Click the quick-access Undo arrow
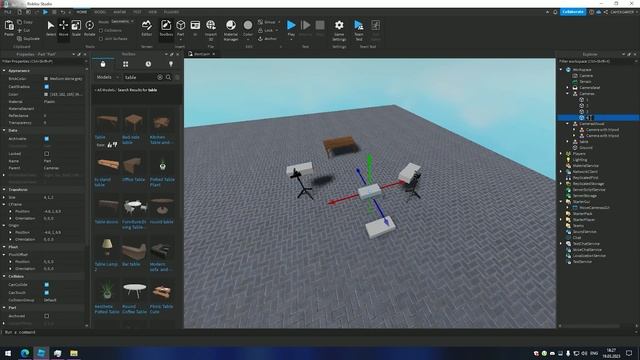Viewport: 640px width, 360px height. 63,12
